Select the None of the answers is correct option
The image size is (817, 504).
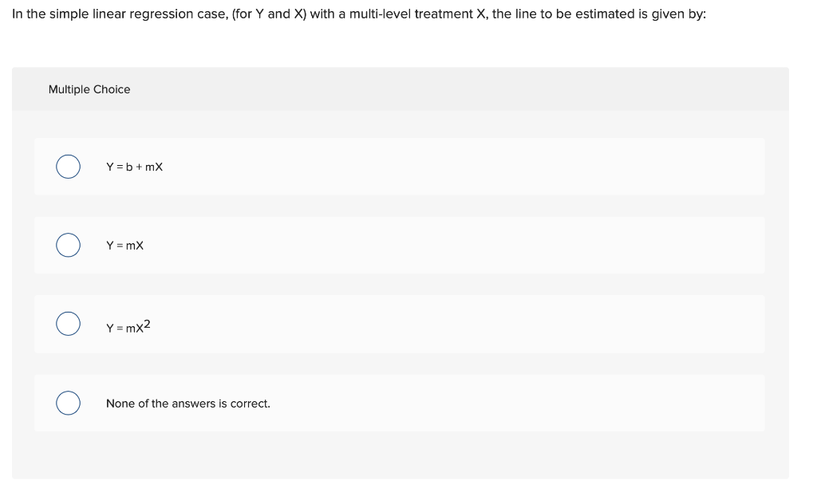68,403
